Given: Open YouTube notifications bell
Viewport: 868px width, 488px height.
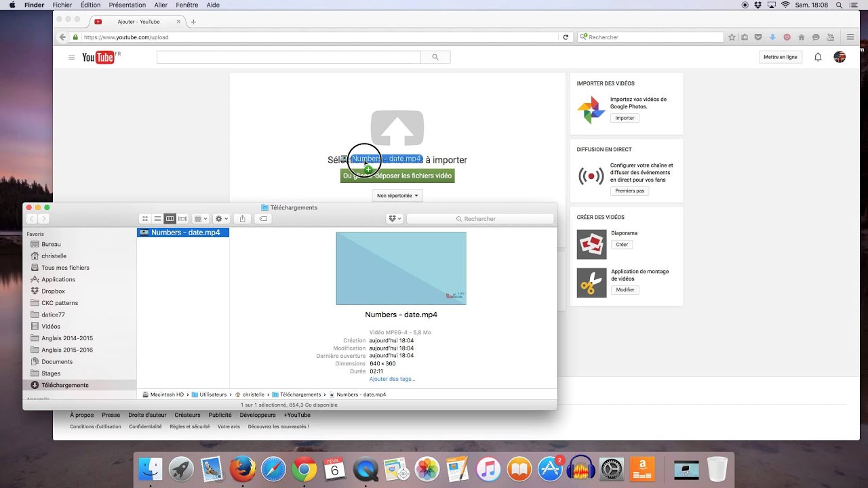Looking at the screenshot, I should click(818, 58).
